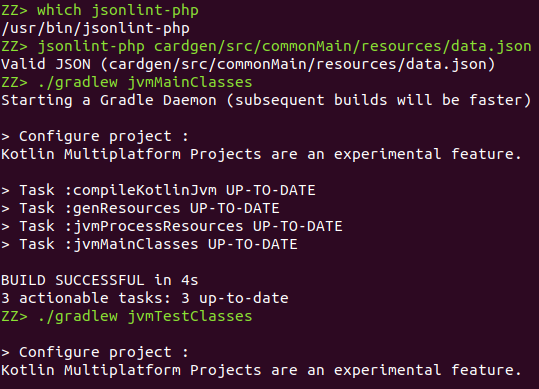Image resolution: width=539 pixels, height=389 pixels.
Task: Click the ':genResources UP-TO-DATE' task line
Action: pyautogui.click(x=140, y=208)
